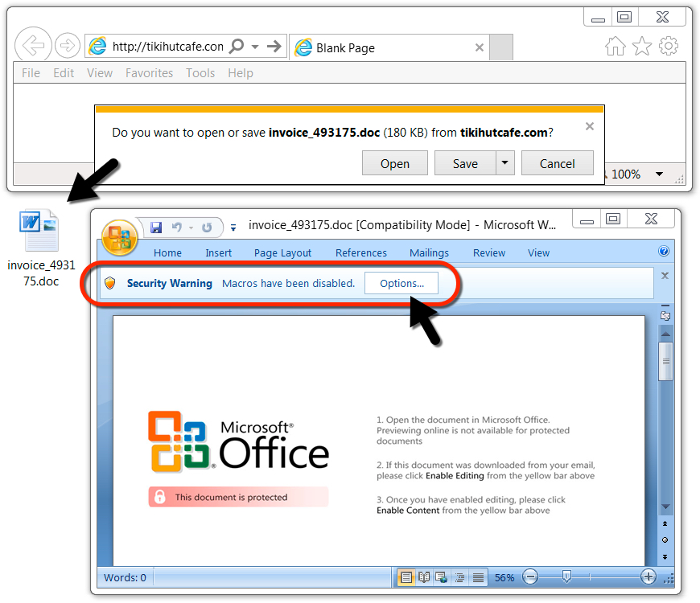The image size is (700, 603).
Task: Switch to Full Screen Reading view
Action: [424, 577]
